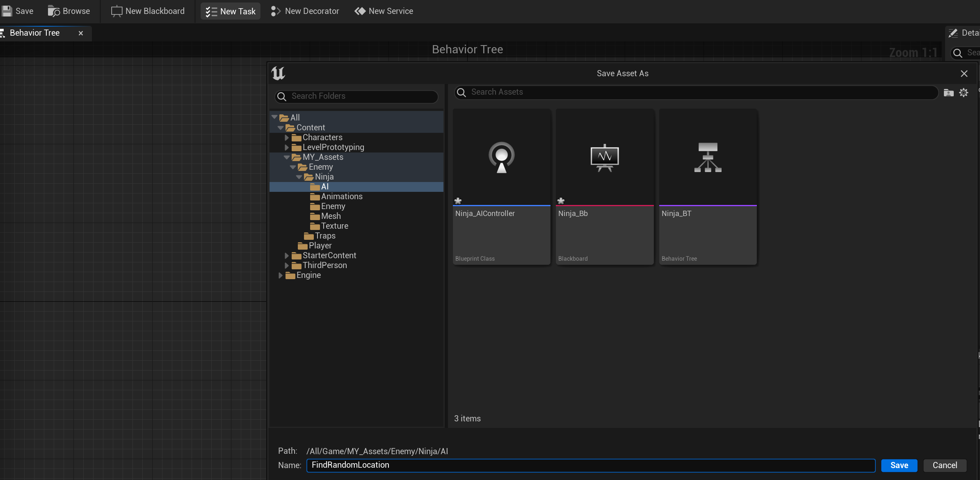The width and height of the screenshot is (980, 480).
Task: Create a New Blackboard
Action: tap(148, 11)
